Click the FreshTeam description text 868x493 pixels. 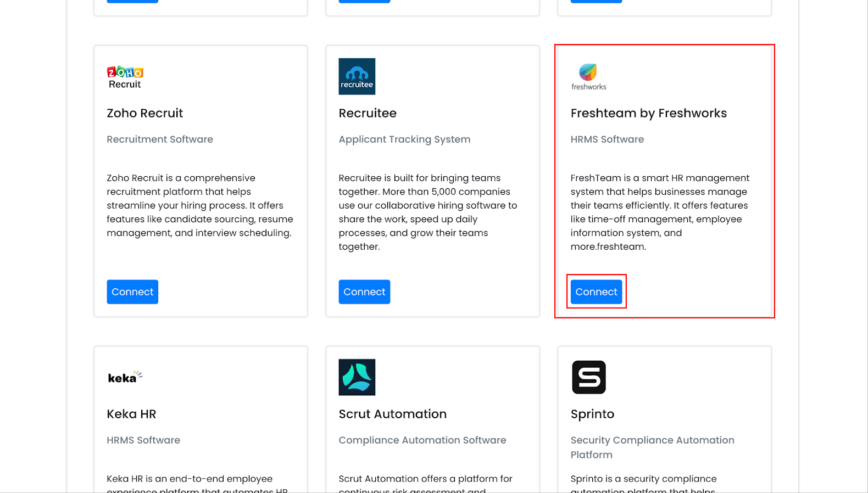(660, 212)
